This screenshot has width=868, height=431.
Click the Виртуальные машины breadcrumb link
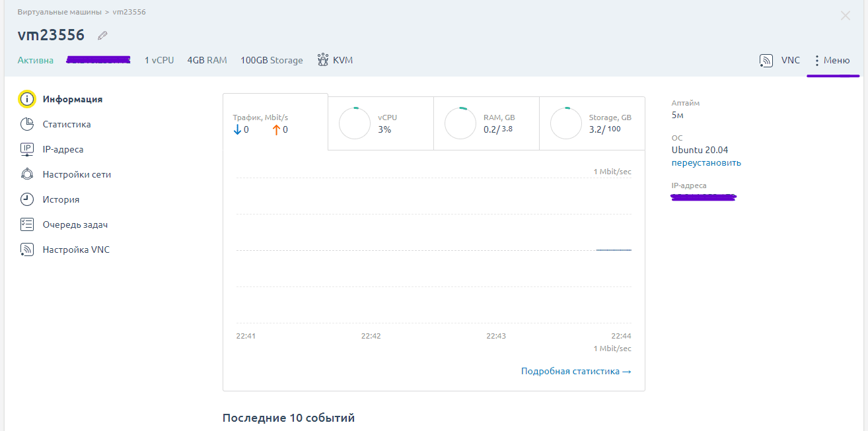tap(59, 12)
